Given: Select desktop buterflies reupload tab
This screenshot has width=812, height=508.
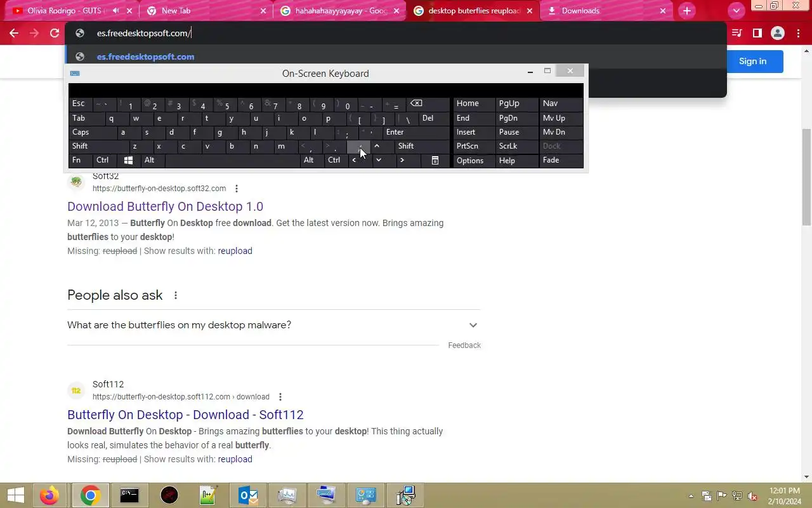Looking at the screenshot, I should pos(473,11).
